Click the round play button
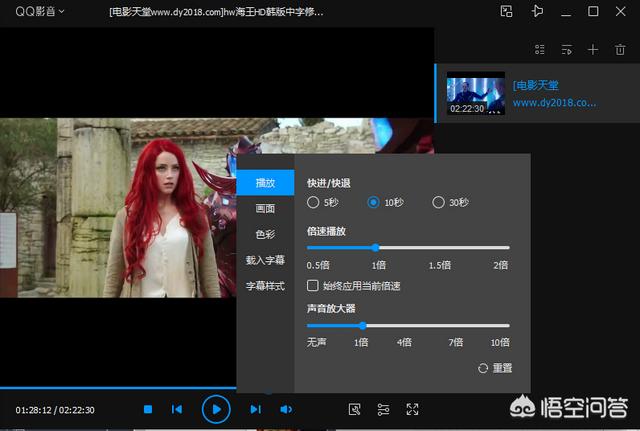The width and height of the screenshot is (640, 431). (216, 409)
